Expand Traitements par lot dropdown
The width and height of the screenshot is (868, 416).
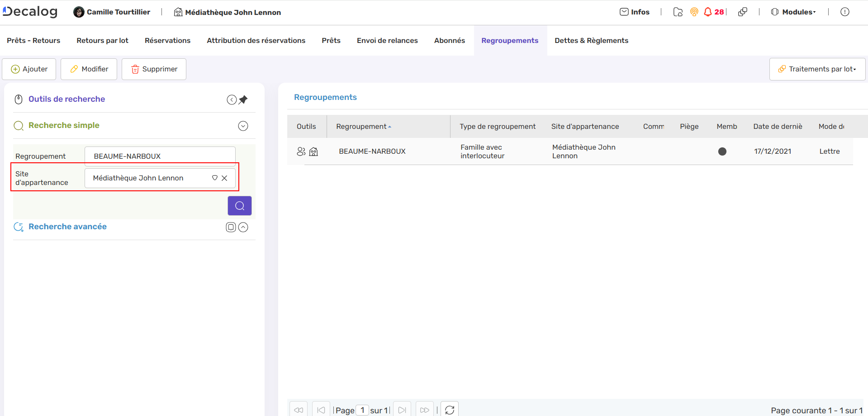(817, 69)
